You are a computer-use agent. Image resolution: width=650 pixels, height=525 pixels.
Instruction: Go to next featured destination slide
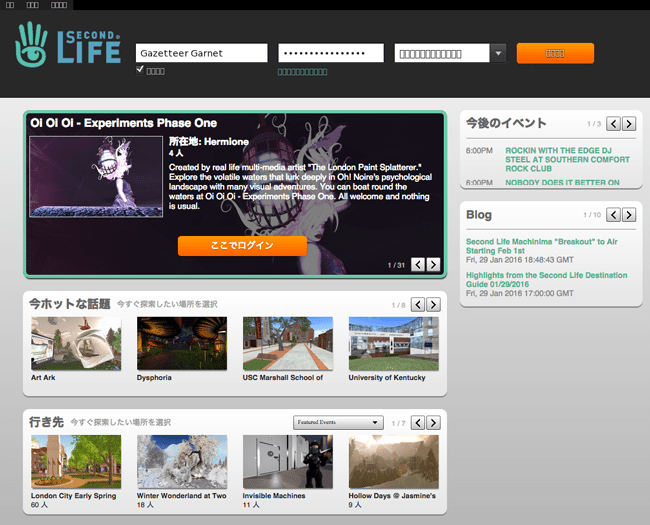[x=433, y=265]
